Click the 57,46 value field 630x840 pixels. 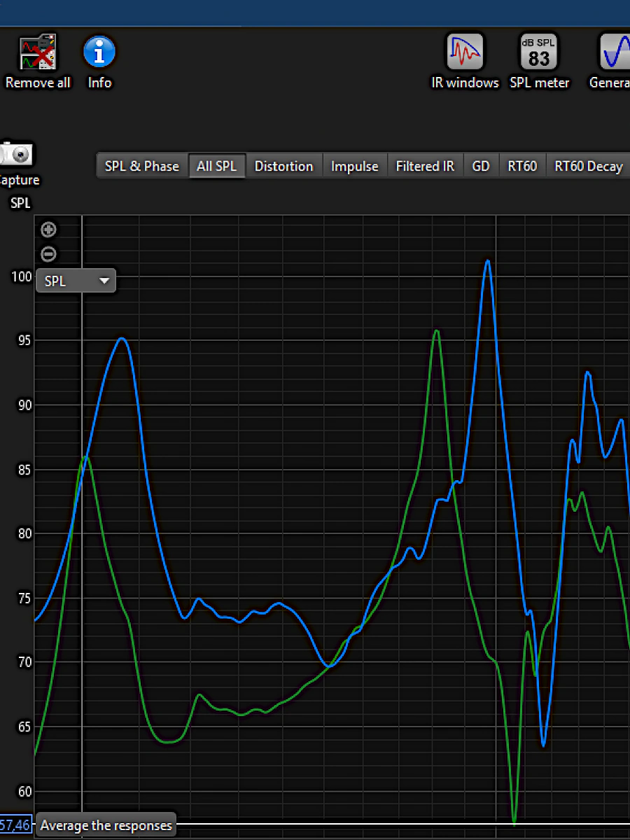coord(15,825)
